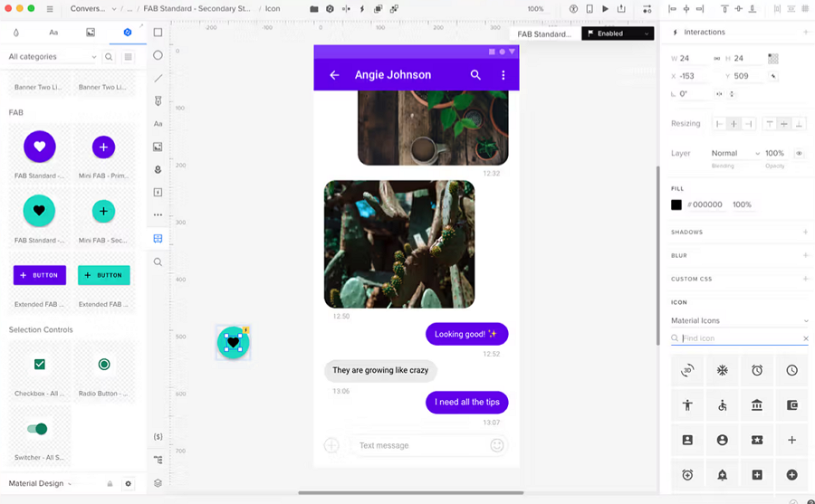
Task: Select the purple Mini FAB Primary component
Action: [x=103, y=147]
